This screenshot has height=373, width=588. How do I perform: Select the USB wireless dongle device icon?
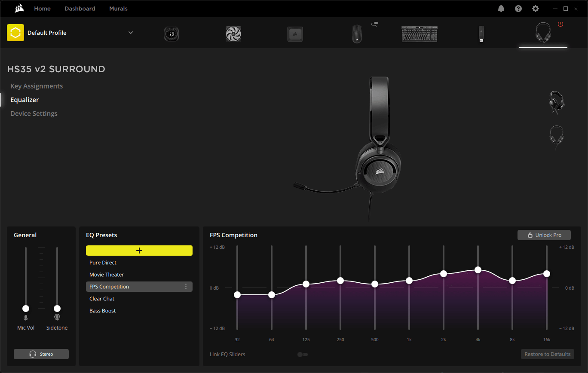click(x=481, y=34)
